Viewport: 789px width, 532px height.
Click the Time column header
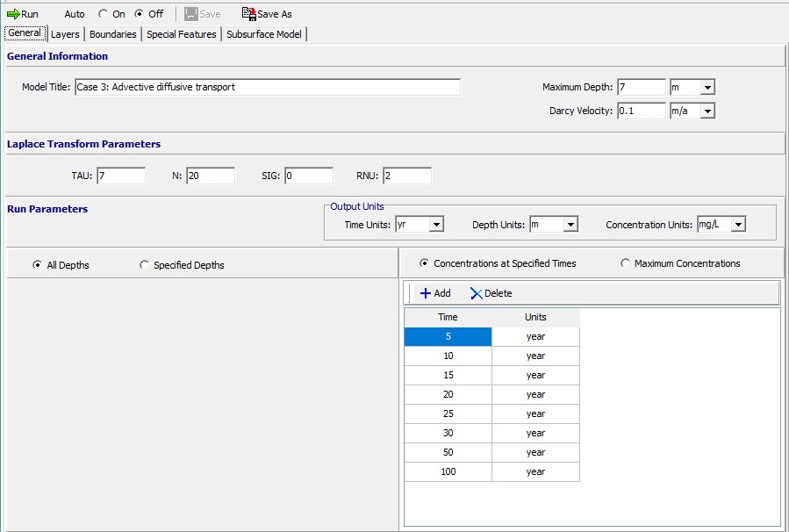pyautogui.click(x=448, y=317)
